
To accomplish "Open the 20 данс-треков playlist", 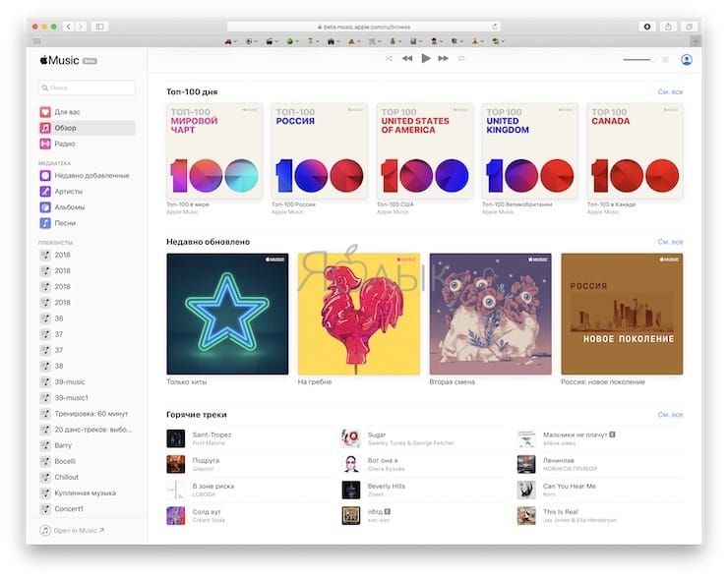I will pos(87,430).
